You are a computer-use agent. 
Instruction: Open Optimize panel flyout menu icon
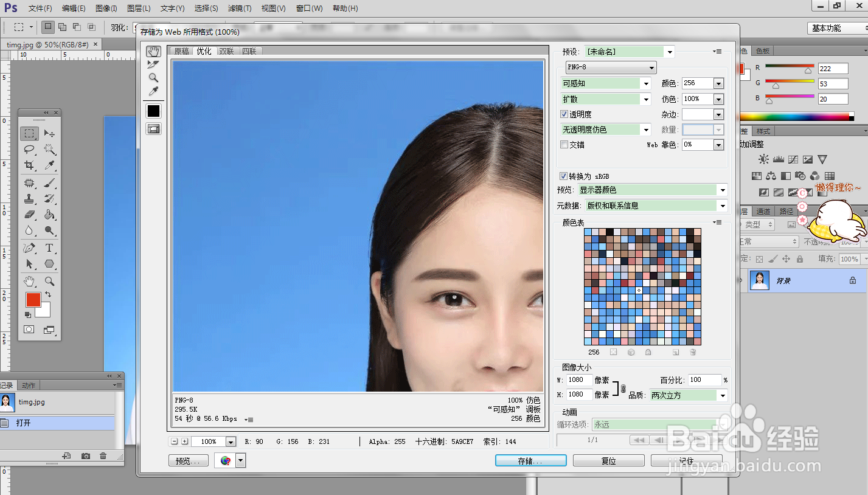coord(718,52)
